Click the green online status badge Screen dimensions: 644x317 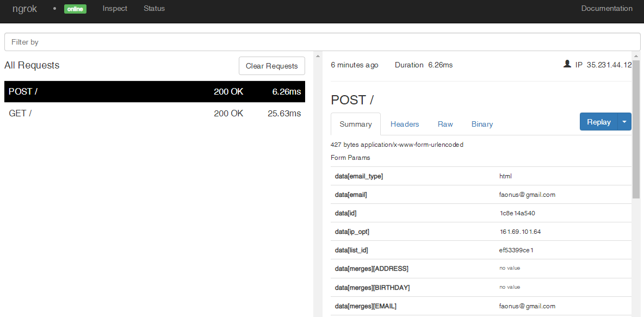point(75,9)
